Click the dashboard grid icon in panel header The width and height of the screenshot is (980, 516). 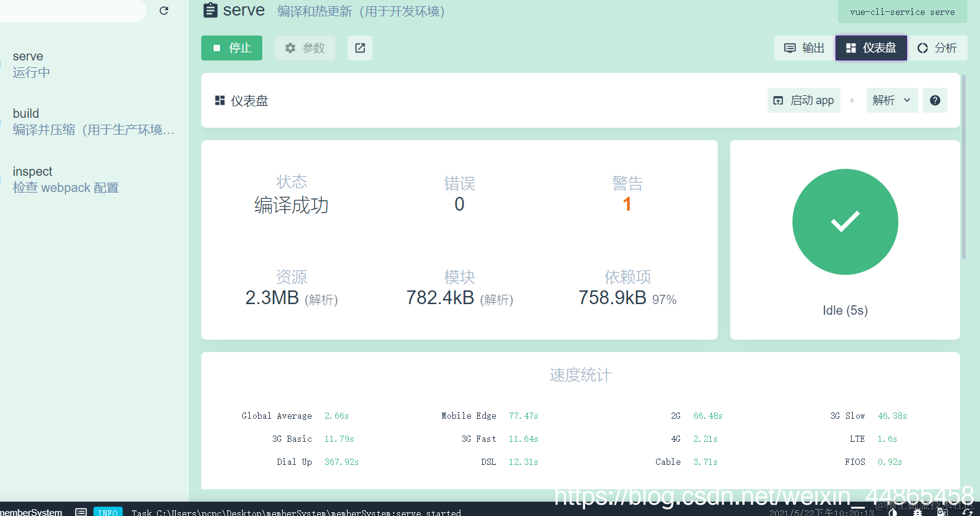coord(220,100)
